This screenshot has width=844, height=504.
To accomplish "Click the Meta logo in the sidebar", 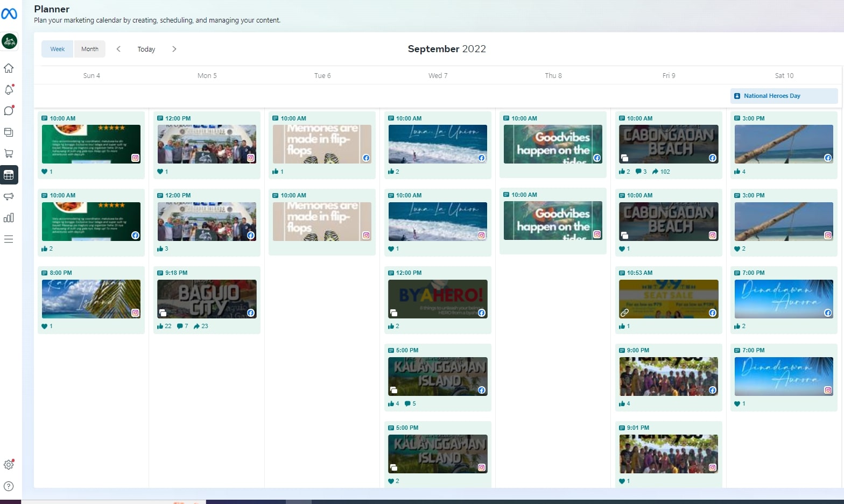I will tap(9, 13).
